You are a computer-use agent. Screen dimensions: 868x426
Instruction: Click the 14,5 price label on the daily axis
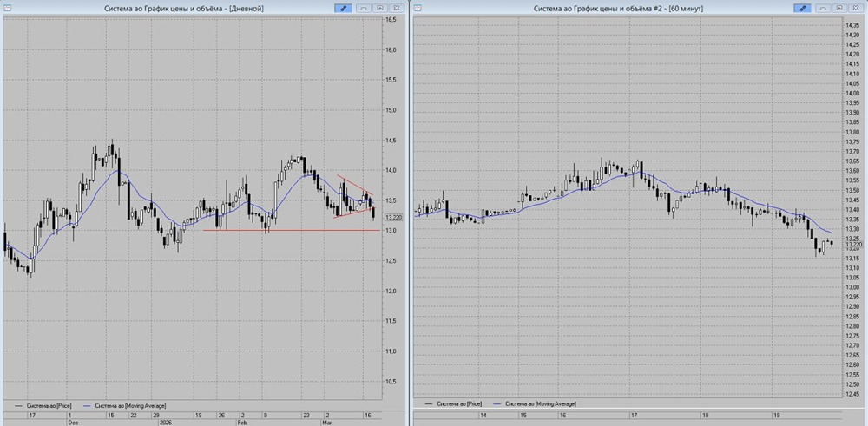pos(391,140)
